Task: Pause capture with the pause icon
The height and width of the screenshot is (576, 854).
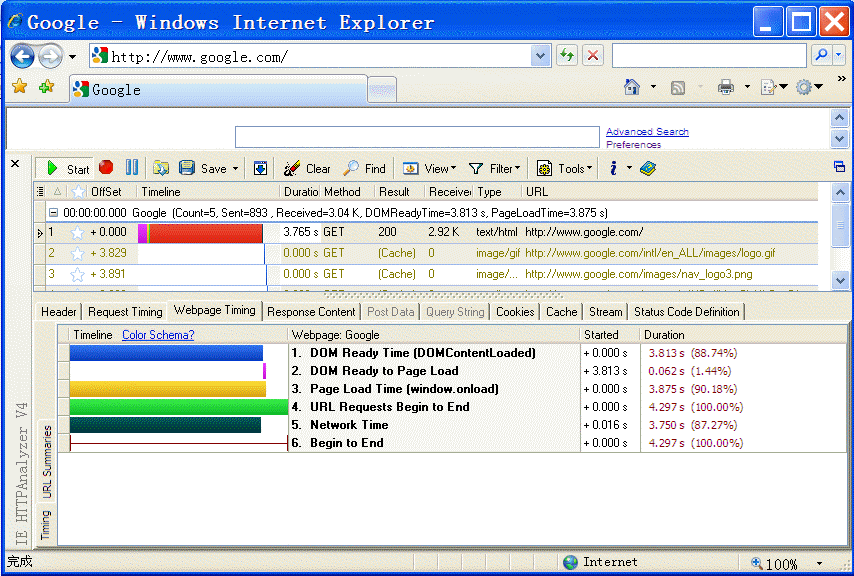Action: click(x=131, y=168)
